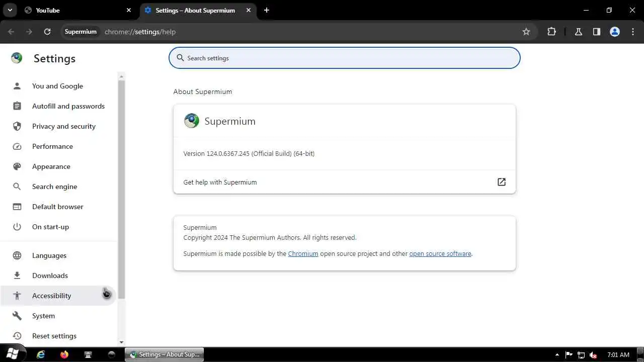Click the sidebar scrollbar down arrow
The width and height of the screenshot is (644, 362).
click(121, 342)
